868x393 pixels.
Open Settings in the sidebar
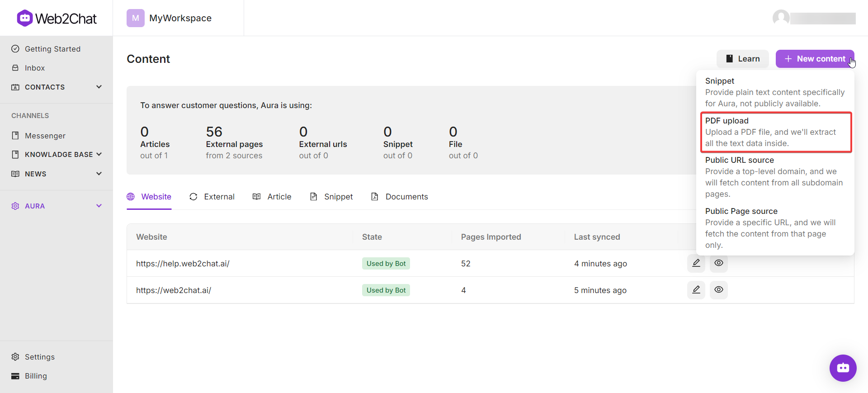40,357
